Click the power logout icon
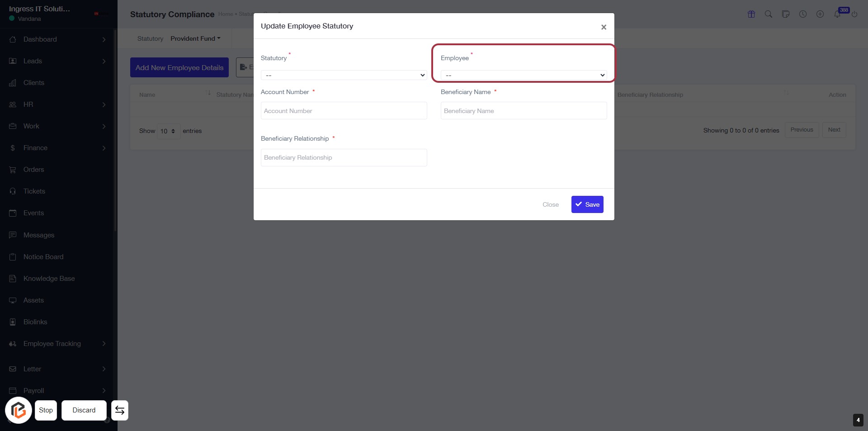The image size is (868, 431). (854, 14)
